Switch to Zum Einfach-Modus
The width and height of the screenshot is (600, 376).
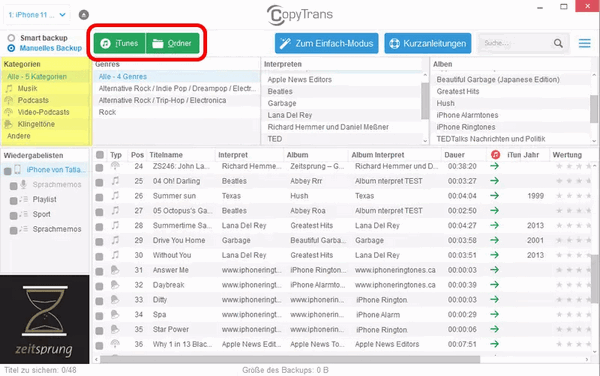point(326,43)
